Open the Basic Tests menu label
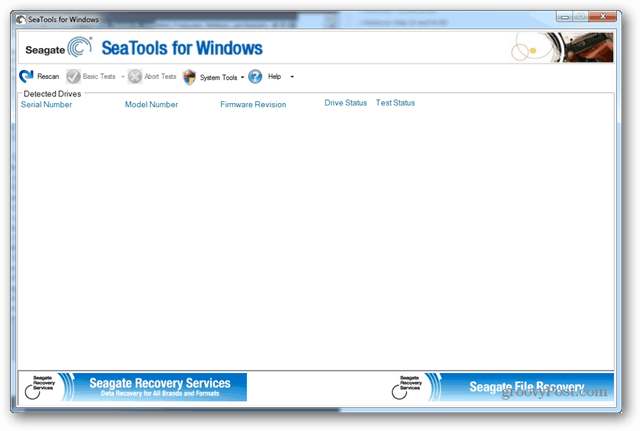The image size is (640, 431). (99, 76)
